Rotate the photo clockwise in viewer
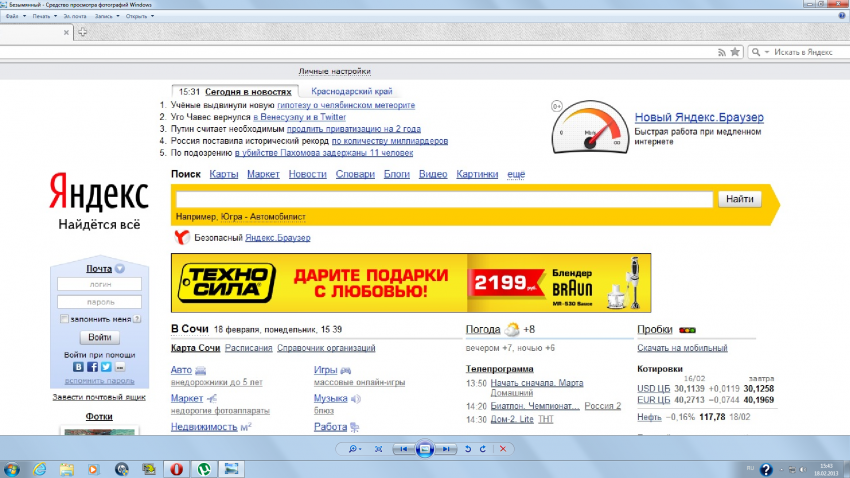 click(483, 450)
